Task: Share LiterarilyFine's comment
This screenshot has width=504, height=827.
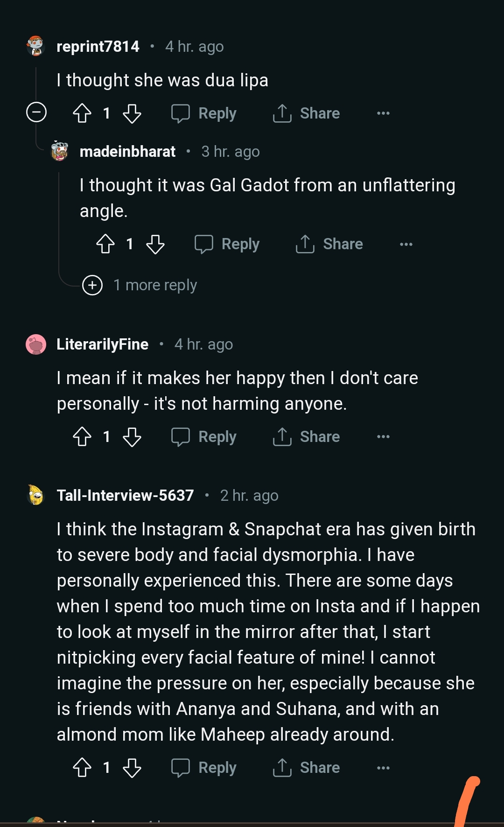Action: coord(307,436)
